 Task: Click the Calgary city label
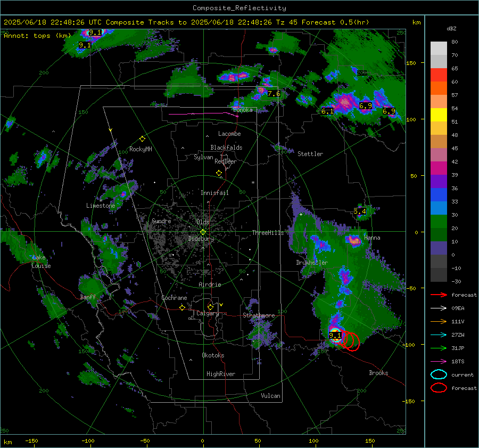point(208,313)
